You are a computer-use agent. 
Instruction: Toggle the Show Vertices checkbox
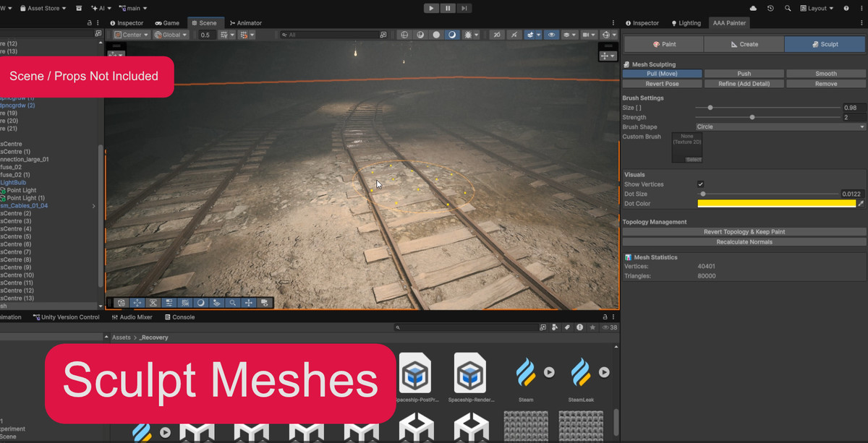tap(700, 184)
